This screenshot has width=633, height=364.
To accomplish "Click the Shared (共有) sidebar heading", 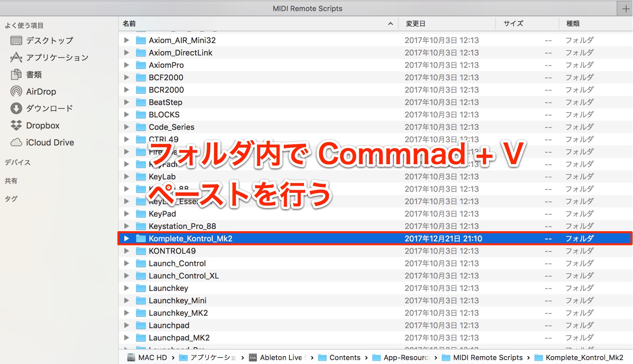I will pyautogui.click(x=11, y=181).
